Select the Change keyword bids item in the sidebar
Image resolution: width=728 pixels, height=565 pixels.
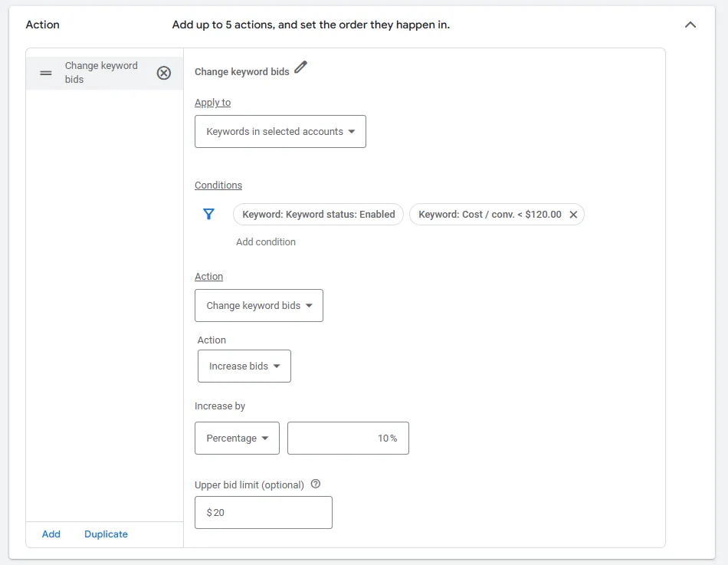pos(100,72)
